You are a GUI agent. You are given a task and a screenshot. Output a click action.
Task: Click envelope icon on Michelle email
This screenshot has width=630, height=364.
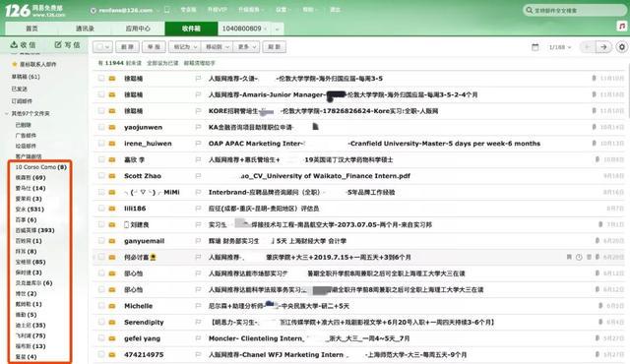click(x=112, y=306)
